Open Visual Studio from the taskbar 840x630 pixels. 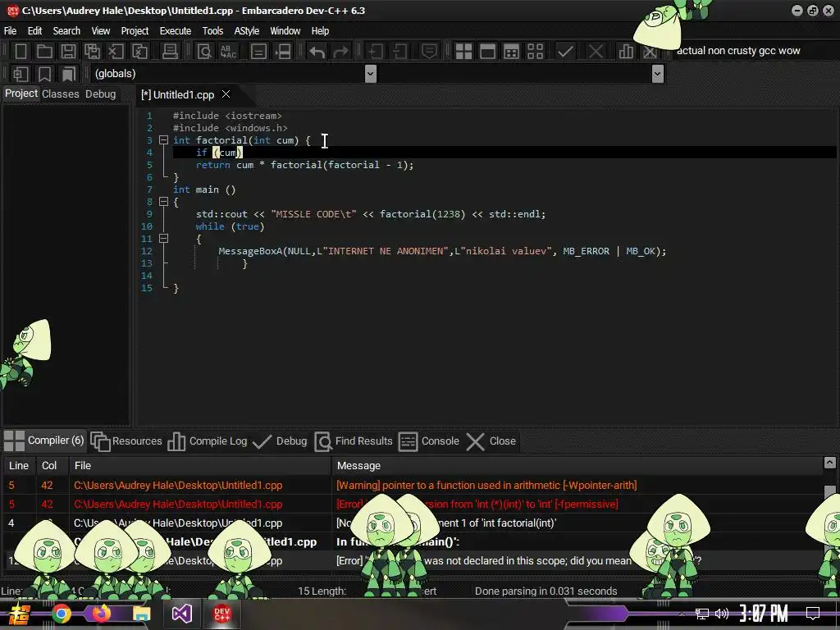click(181, 614)
